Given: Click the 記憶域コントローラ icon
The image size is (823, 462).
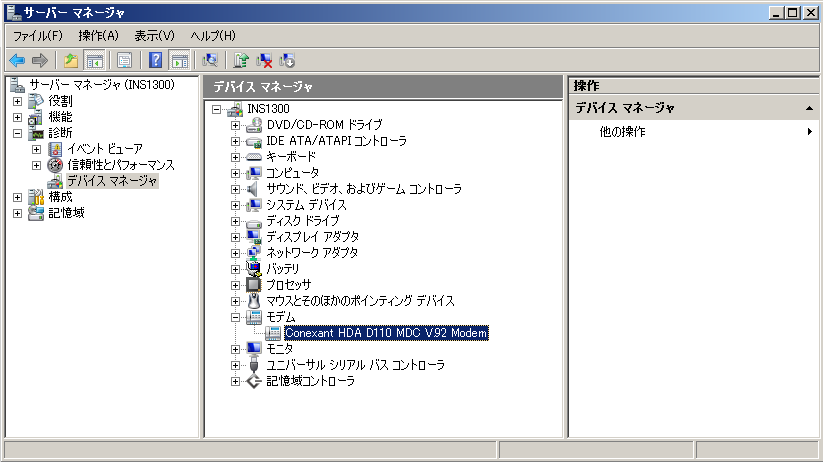Looking at the screenshot, I should (254, 381).
